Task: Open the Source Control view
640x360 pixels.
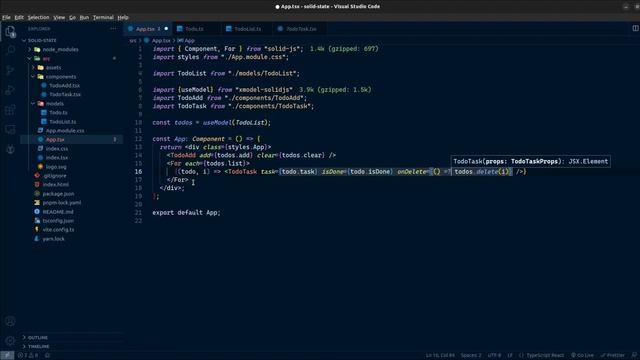Action: pos(10,70)
